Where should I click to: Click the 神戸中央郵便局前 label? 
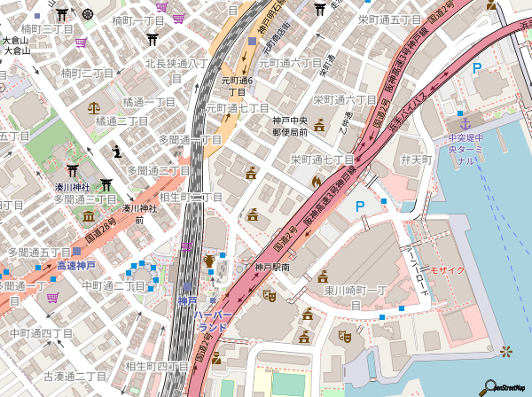pos(289,126)
